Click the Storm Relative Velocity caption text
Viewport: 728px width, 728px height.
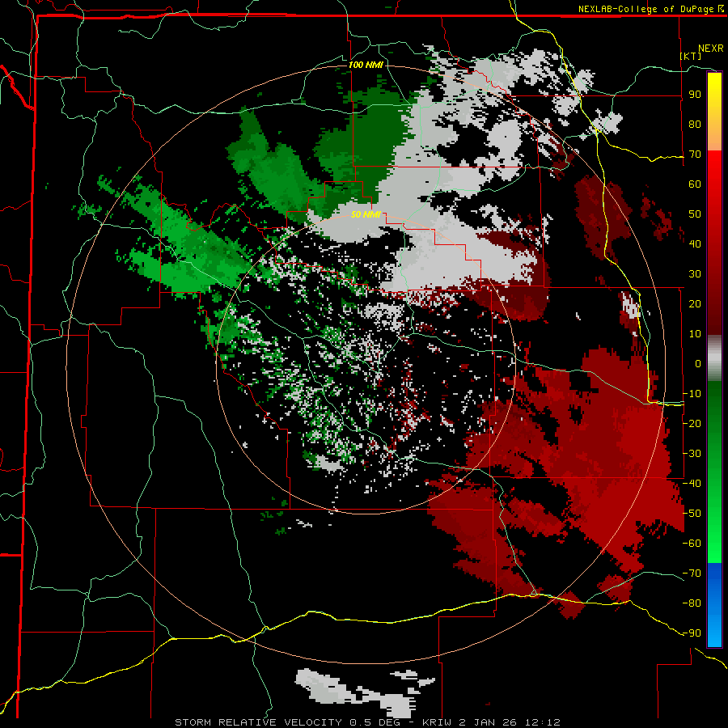[367, 722]
